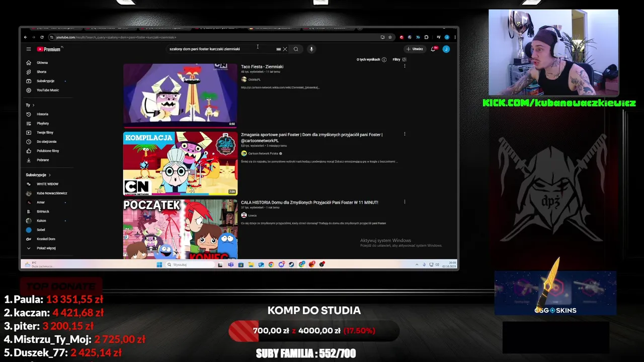This screenshot has width=644, height=362.
Task: Open the KOMPILACJA Cartoon Network thumbnail
Action: [180, 163]
